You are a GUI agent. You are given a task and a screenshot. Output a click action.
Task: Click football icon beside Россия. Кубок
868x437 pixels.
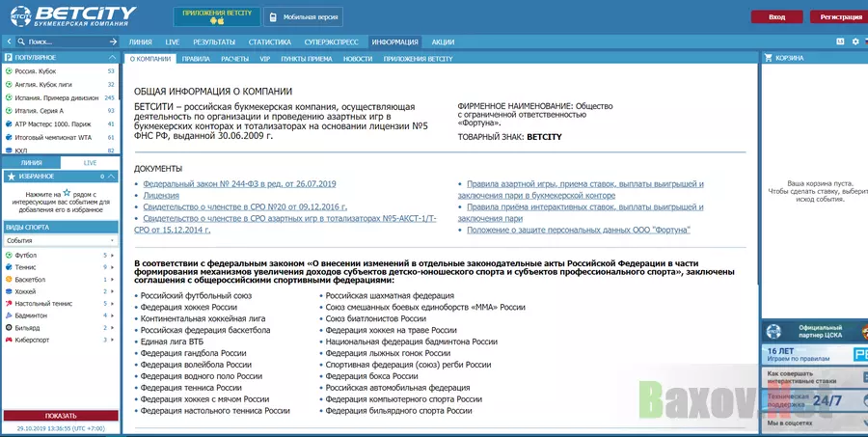[9, 71]
